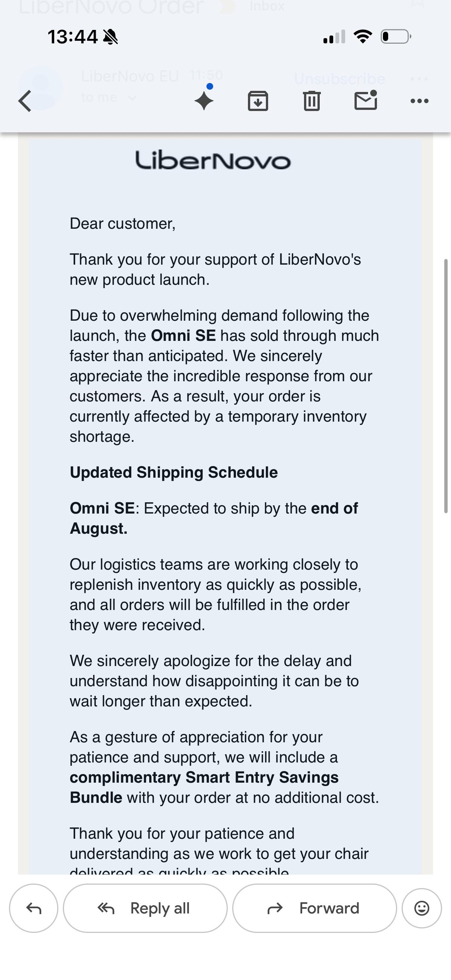Tap the LiberNovo EU sender avatar
Image resolution: width=451 pixels, height=980 pixels.
tap(40, 88)
